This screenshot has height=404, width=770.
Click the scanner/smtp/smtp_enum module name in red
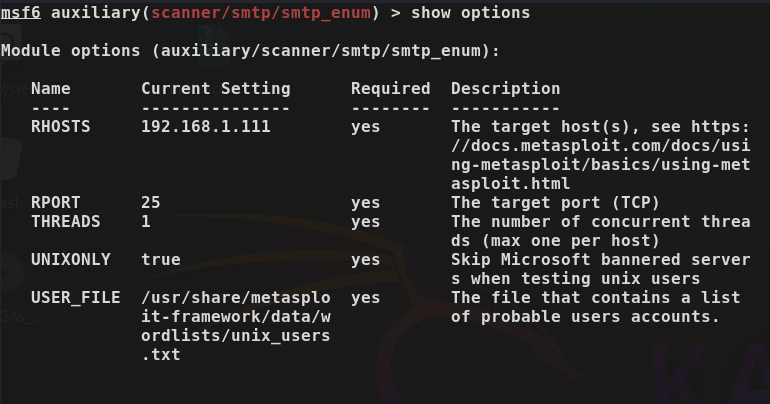point(261,13)
